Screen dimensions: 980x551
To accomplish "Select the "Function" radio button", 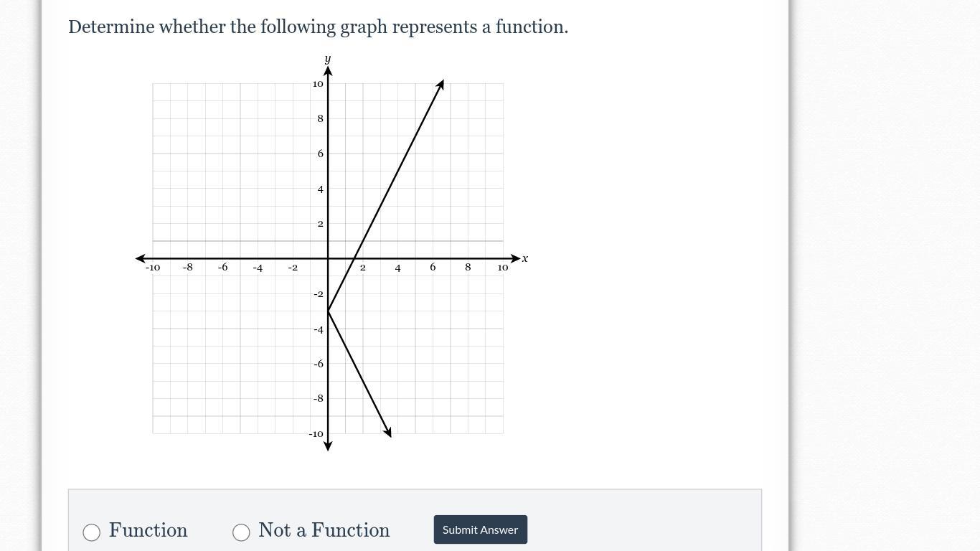I will (x=92, y=532).
